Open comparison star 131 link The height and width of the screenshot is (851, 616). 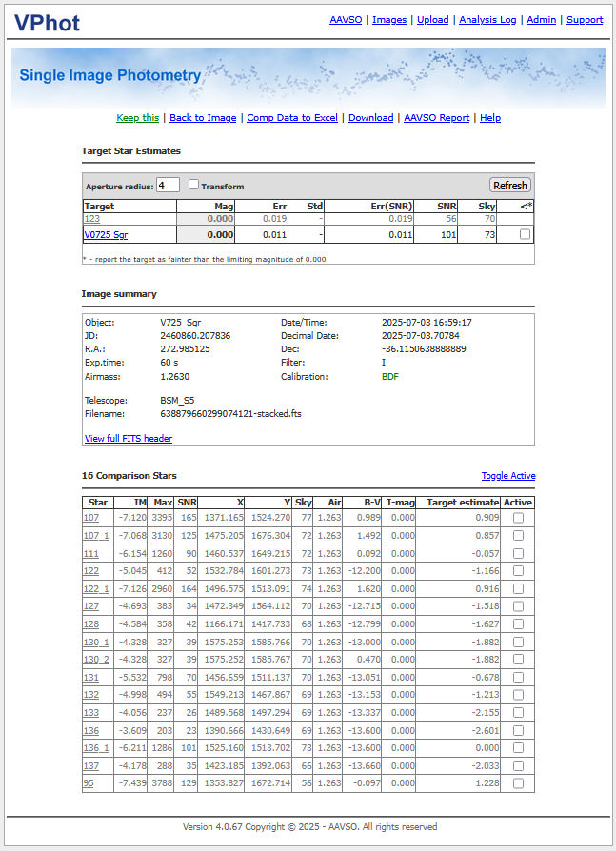pyautogui.click(x=91, y=678)
